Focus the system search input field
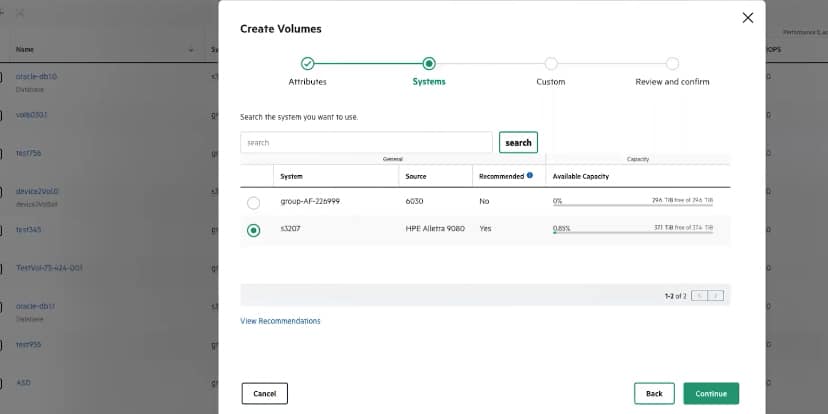The width and height of the screenshot is (828, 414). (366, 143)
